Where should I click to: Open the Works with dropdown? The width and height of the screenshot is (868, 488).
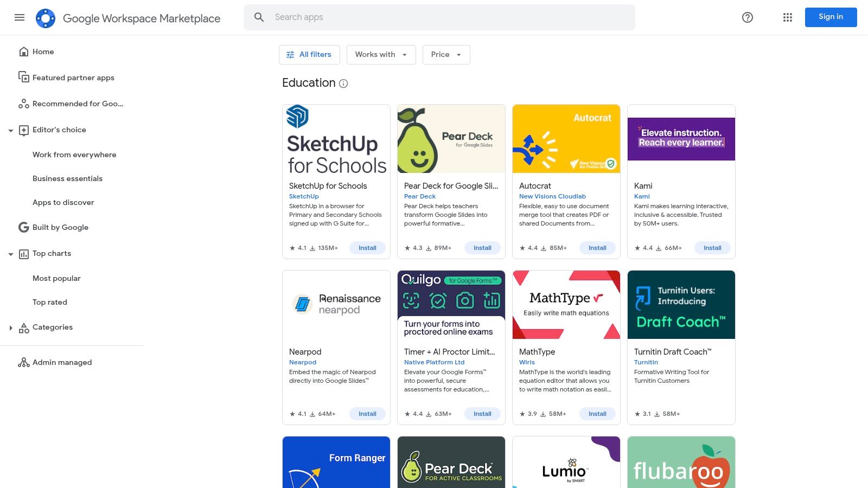381,54
